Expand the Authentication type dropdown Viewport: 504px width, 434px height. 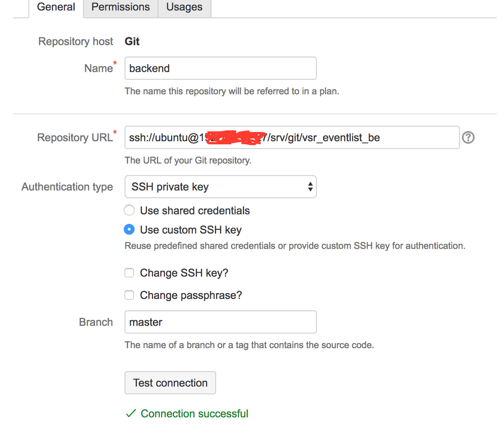pyautogui.click(x=220, y=186)
